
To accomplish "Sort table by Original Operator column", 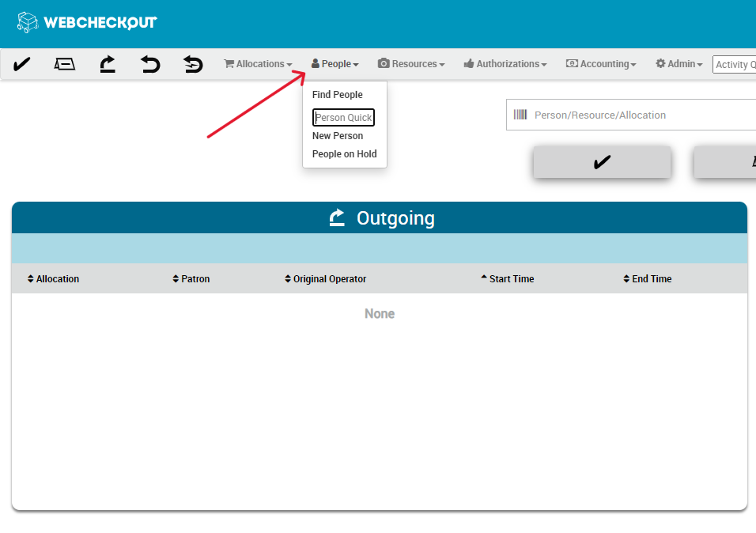I will click(x=326, y=279).
